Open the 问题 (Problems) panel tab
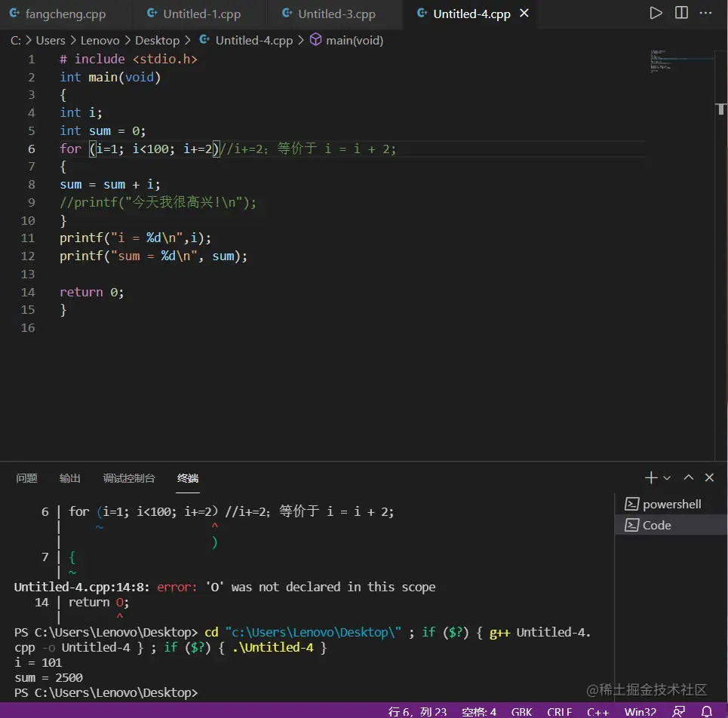 click(26, 478)
